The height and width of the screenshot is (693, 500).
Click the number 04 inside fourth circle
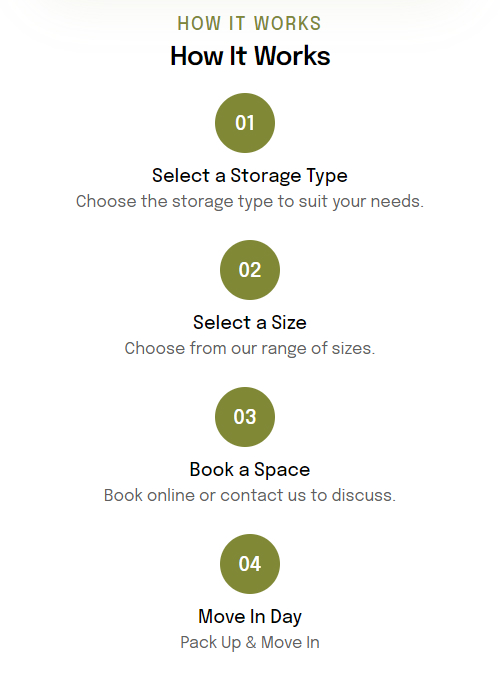click(x=250, y=564)
